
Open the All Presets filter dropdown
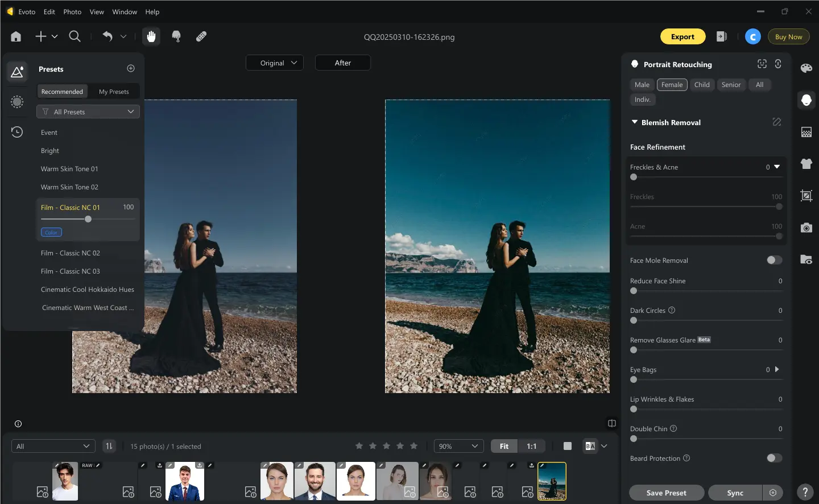point(88,111)
